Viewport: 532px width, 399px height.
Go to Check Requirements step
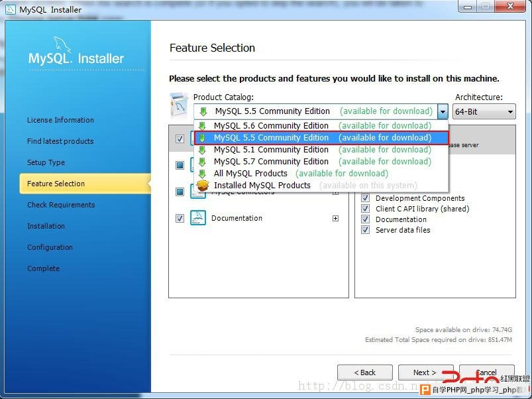[61, 205]
